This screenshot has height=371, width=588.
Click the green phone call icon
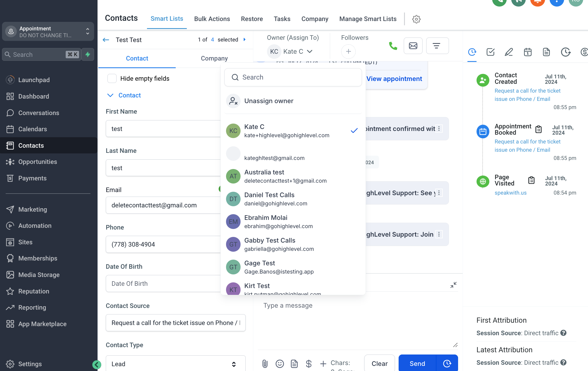tap(393, 46)
